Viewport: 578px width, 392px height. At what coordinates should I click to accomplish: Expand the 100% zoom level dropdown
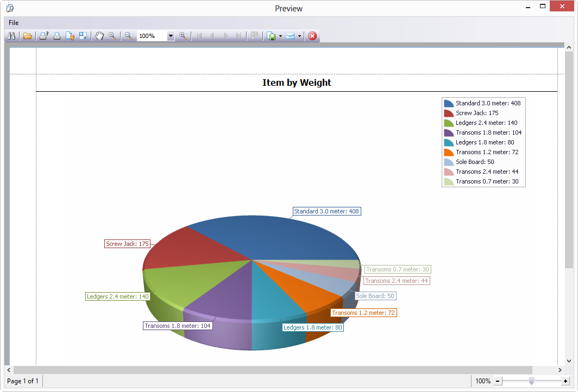(171, 36)
